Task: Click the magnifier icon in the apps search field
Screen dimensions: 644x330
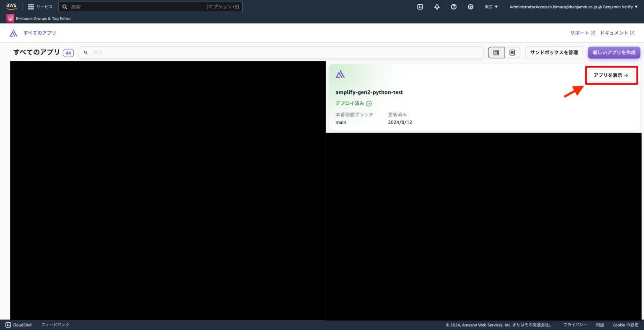Action: [x=86, y=52]
